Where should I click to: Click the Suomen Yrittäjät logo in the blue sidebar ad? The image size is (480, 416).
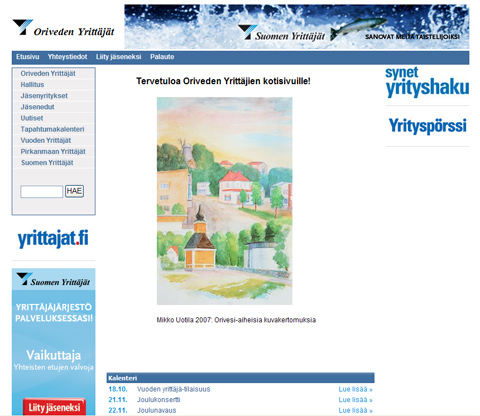[53, 280]
